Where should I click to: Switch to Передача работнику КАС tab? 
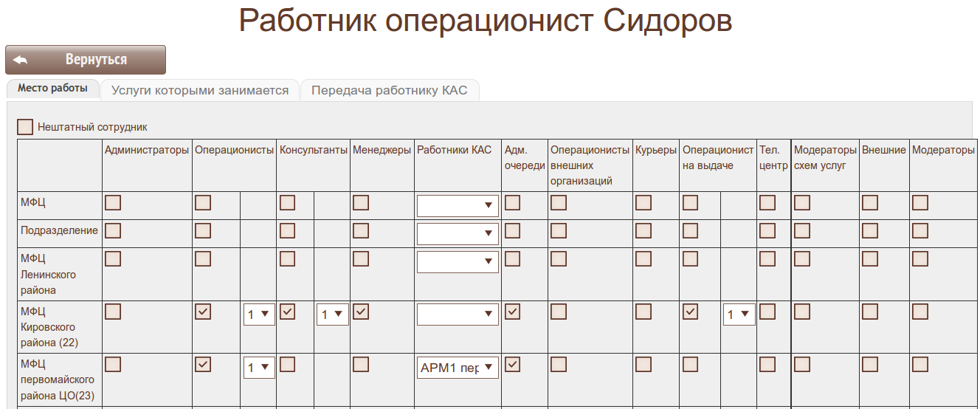coord(389,91)
